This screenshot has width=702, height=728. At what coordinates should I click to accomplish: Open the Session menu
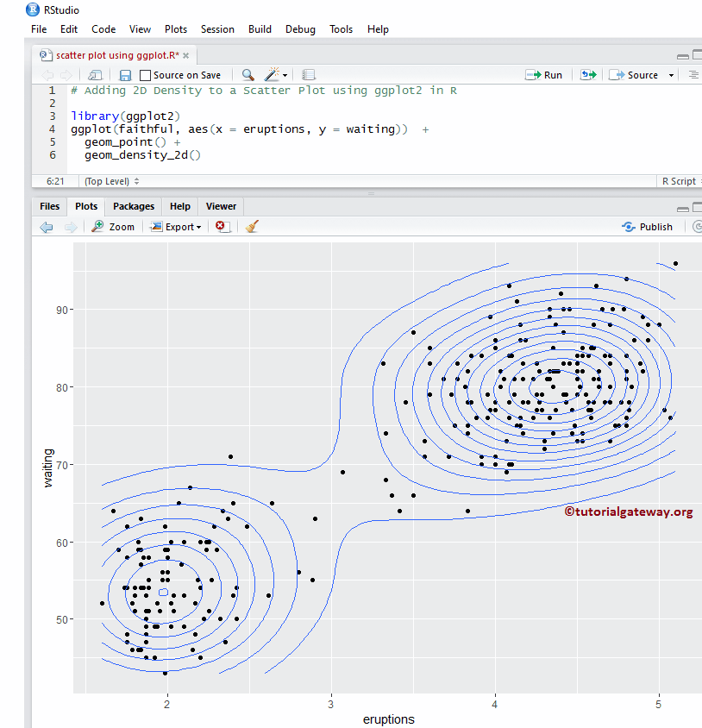pyautogui.click(x=217, y=28)
